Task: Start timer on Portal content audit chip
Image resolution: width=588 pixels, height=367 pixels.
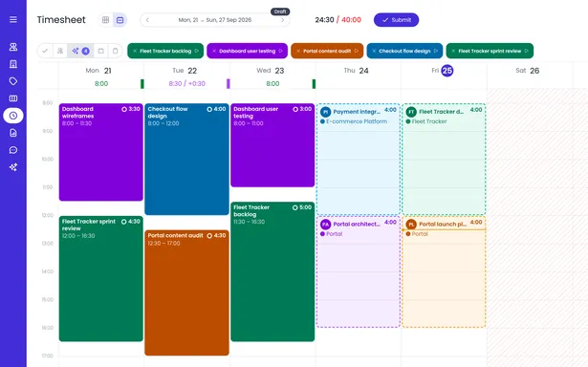Action: tap(357, 51)
